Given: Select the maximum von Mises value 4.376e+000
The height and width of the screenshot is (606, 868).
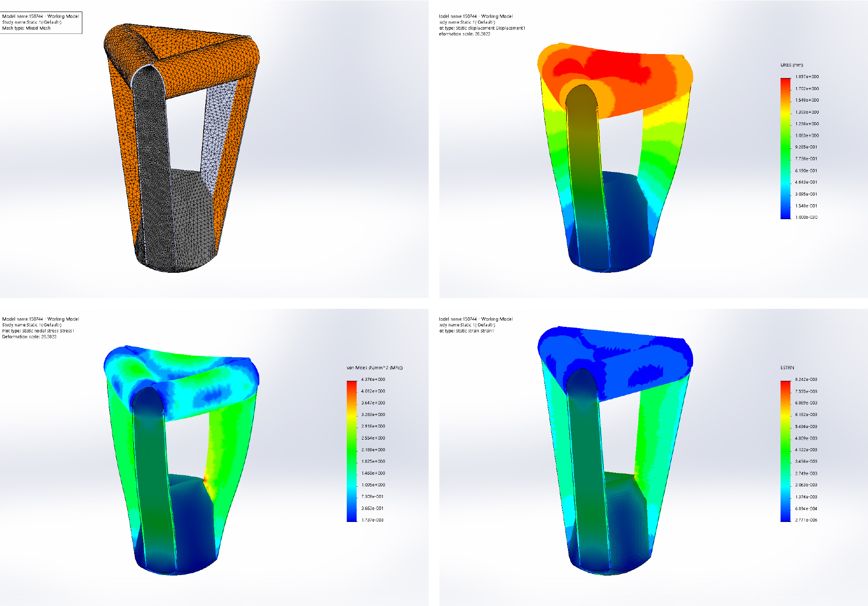Looking at the screenshot, I should [x=373, y=380].
